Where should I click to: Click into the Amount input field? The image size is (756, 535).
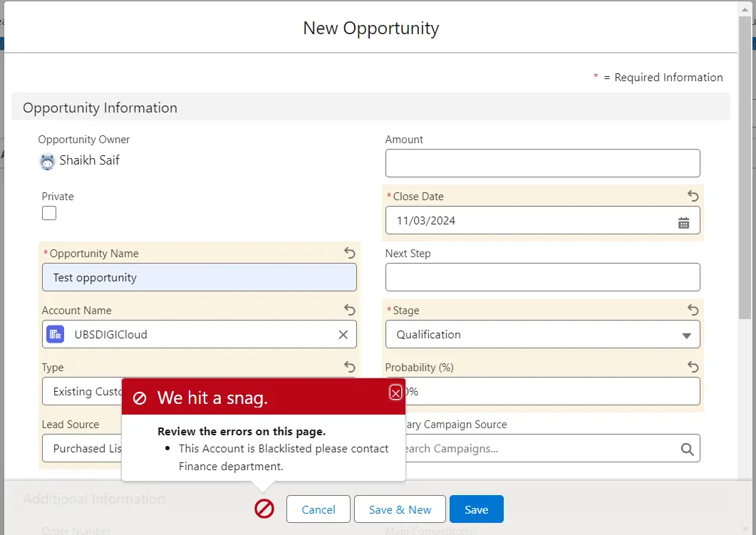click(542, 163)
